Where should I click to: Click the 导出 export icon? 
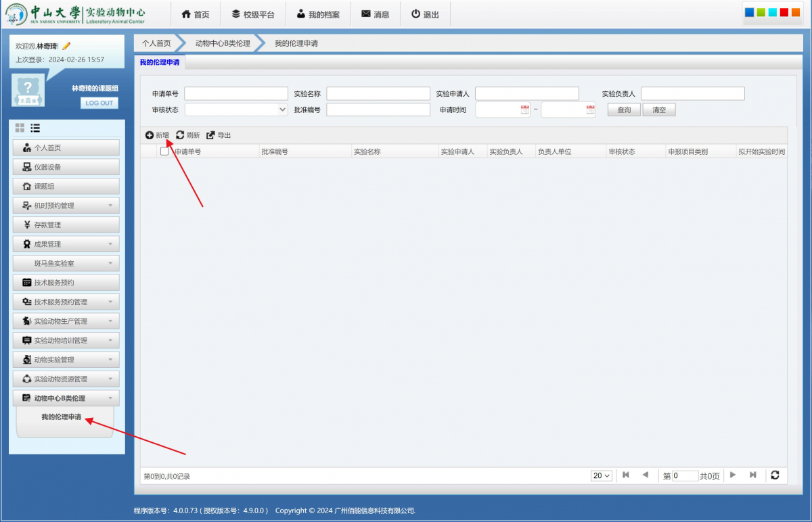[210, 135]
